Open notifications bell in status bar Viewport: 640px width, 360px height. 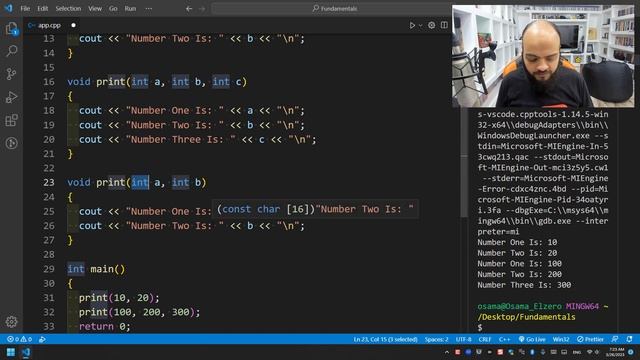point(629,339)
